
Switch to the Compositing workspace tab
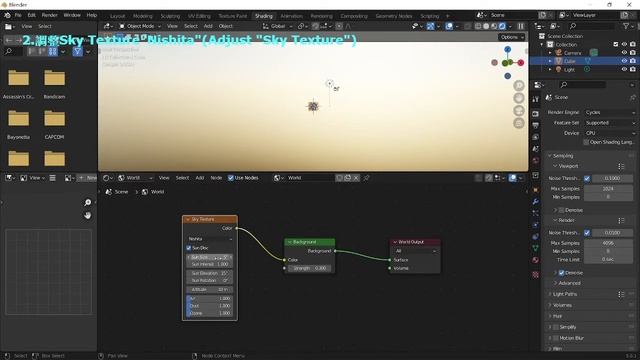pos(354,16)
